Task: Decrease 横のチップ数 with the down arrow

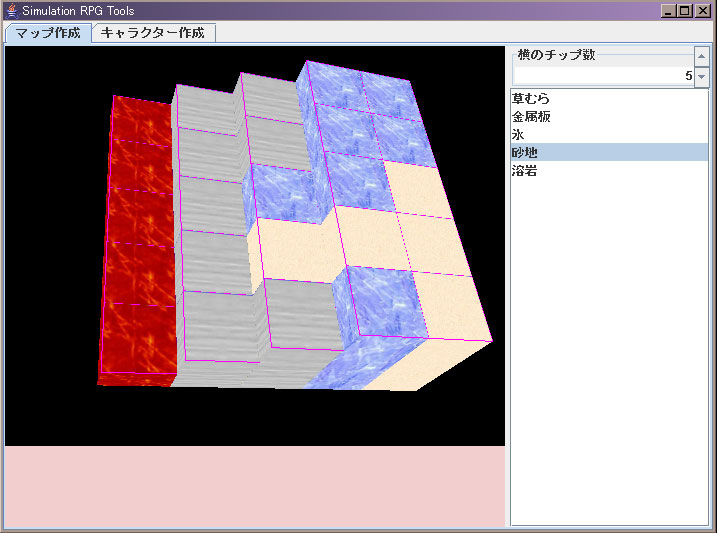Action: [x=701, y=76]
